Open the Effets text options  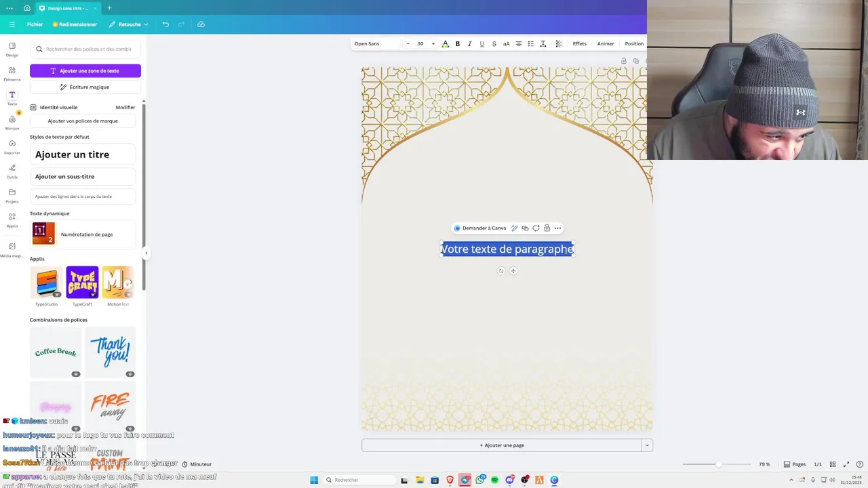580,43
